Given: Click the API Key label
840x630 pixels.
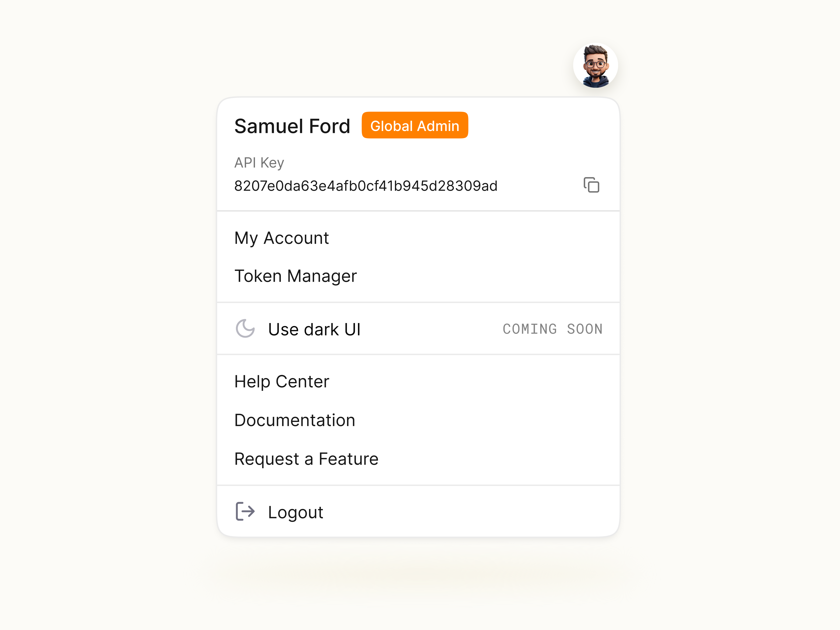Looking at the screenshot, I should (x=259, y=163).
